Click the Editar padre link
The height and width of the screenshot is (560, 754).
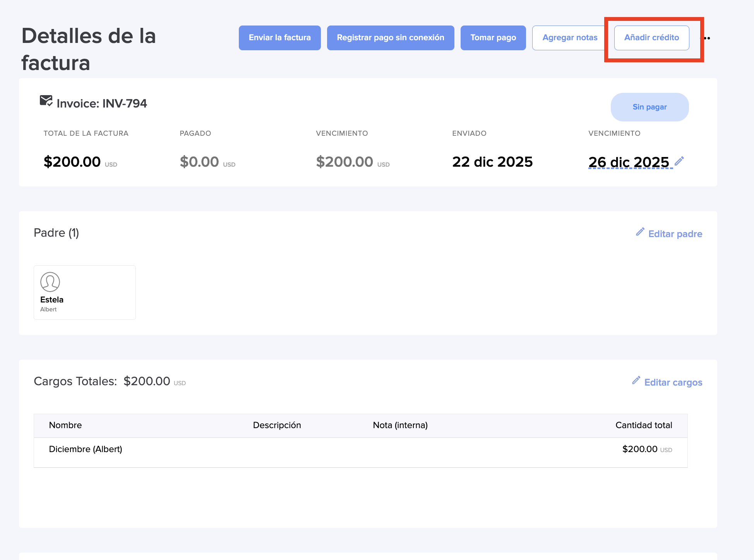(675, 234)
